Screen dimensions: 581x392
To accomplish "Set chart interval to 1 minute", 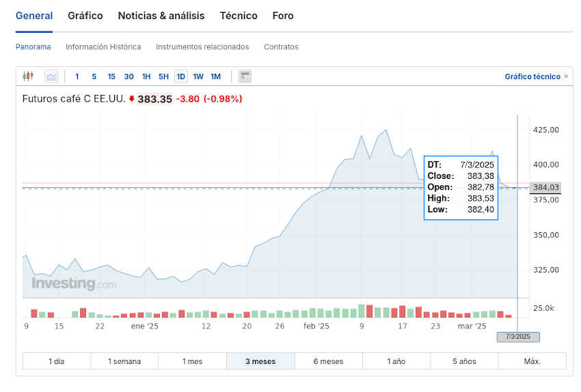I will tap(77, 76).
